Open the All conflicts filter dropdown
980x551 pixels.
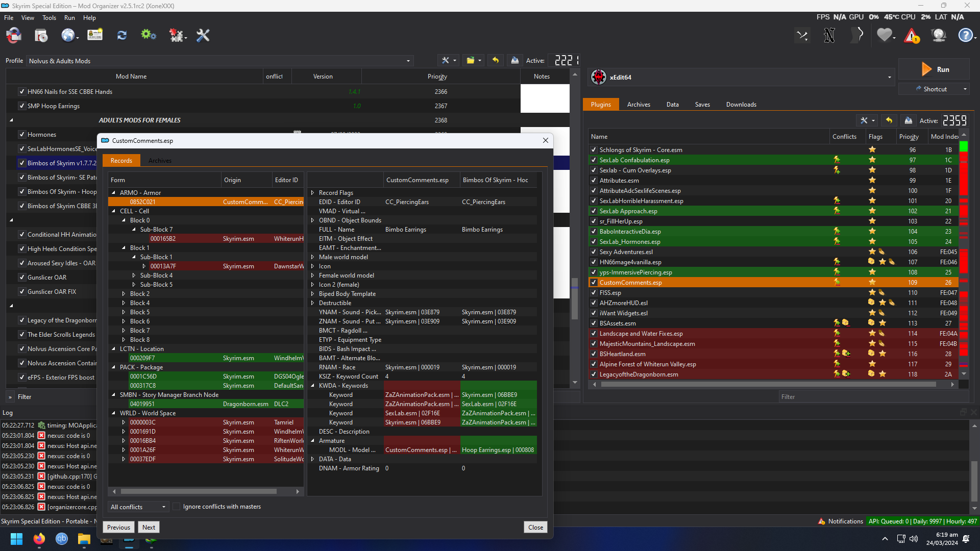click(x=138, y=507)
